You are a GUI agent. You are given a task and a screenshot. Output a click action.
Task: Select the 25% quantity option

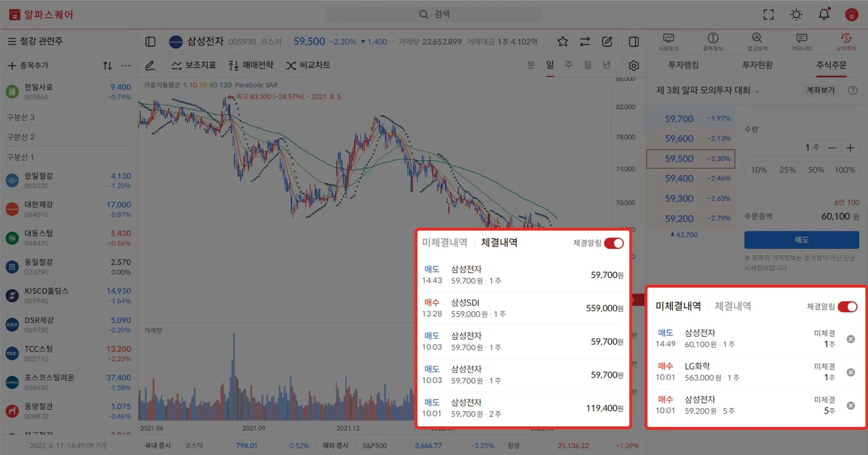787,170
